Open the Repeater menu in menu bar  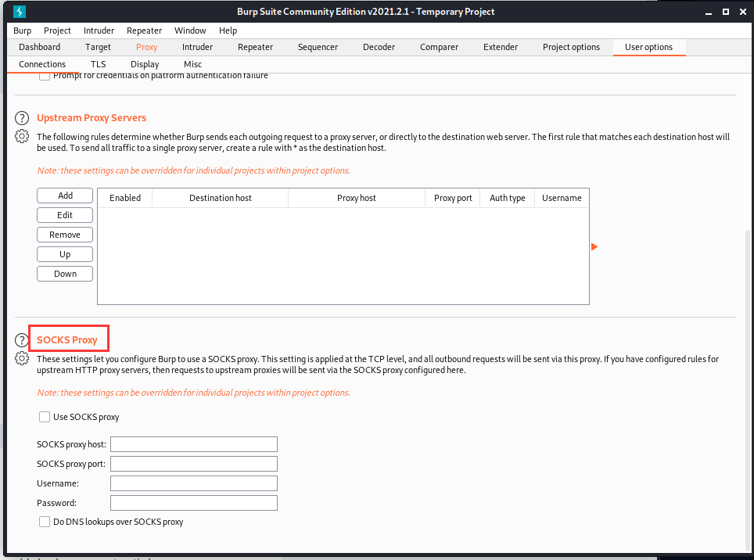144,31
